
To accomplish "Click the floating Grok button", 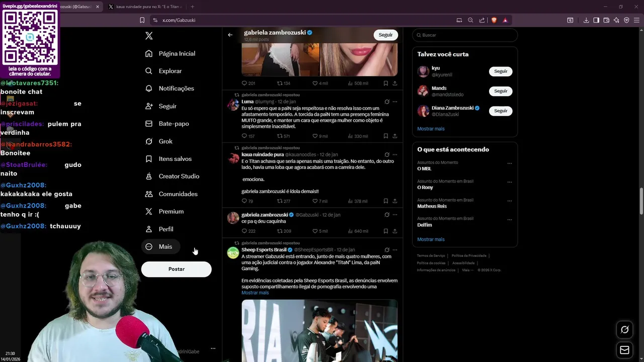I will click(624, 330).
